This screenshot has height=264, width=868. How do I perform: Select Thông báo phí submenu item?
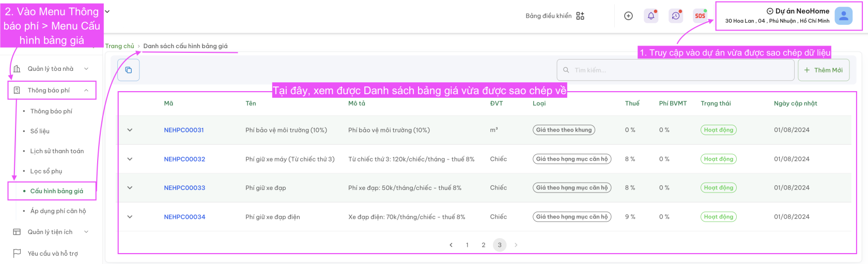click(x=51, y=111)
